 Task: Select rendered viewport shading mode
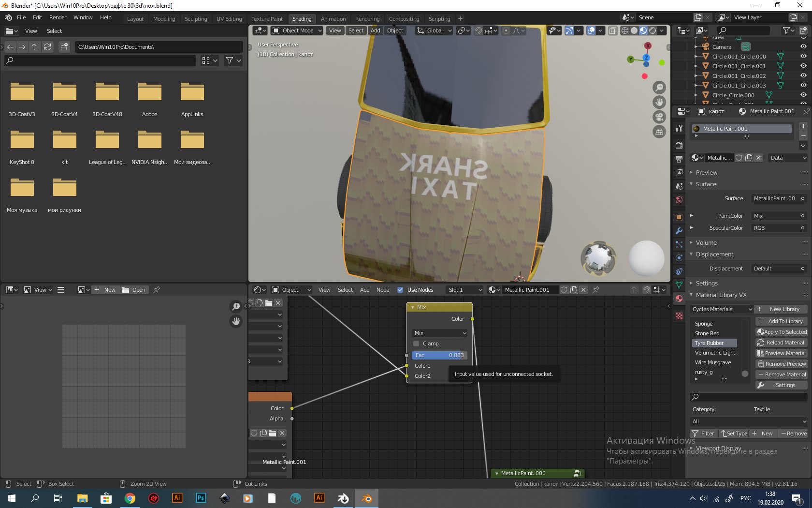652,30
